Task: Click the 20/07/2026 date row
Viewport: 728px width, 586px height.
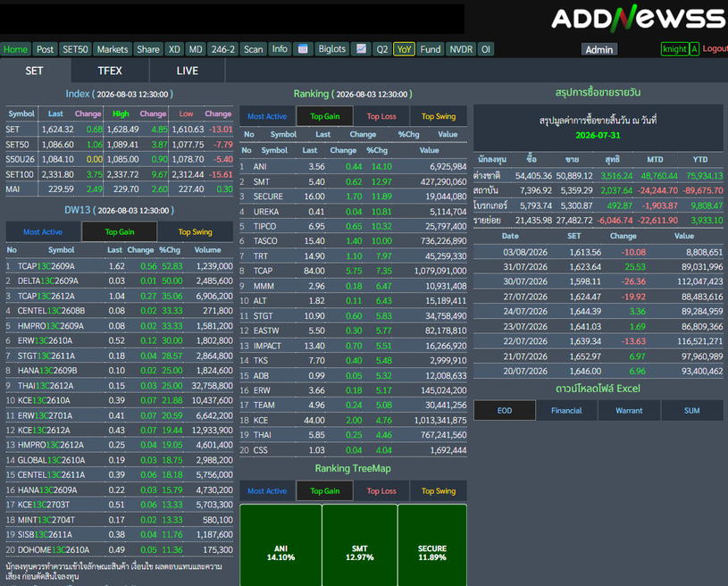Action: tap(598, 371)
